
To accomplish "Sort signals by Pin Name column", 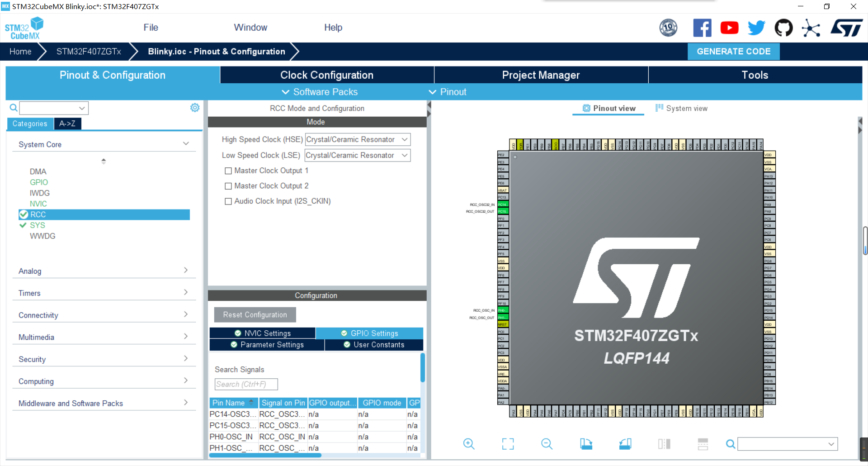I will tap(234, 403).
